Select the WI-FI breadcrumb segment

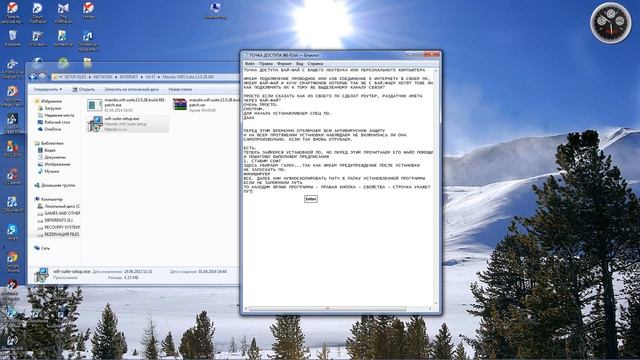coord(151,77)
